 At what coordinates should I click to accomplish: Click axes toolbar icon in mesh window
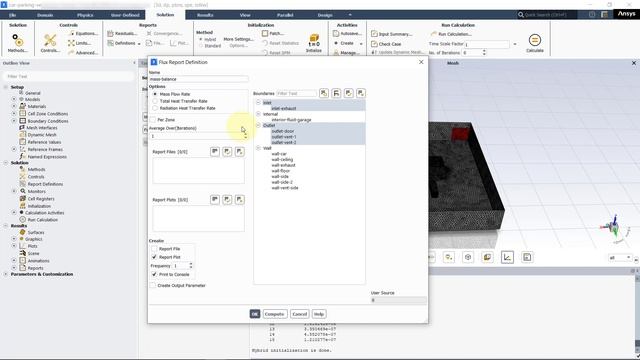point(507,257)
